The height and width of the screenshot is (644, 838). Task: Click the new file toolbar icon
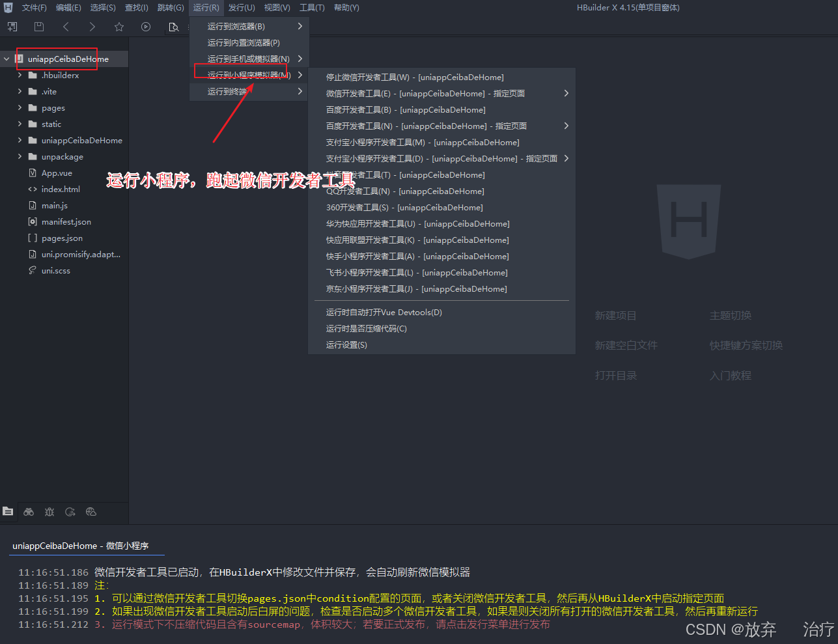tap(12, 27)
